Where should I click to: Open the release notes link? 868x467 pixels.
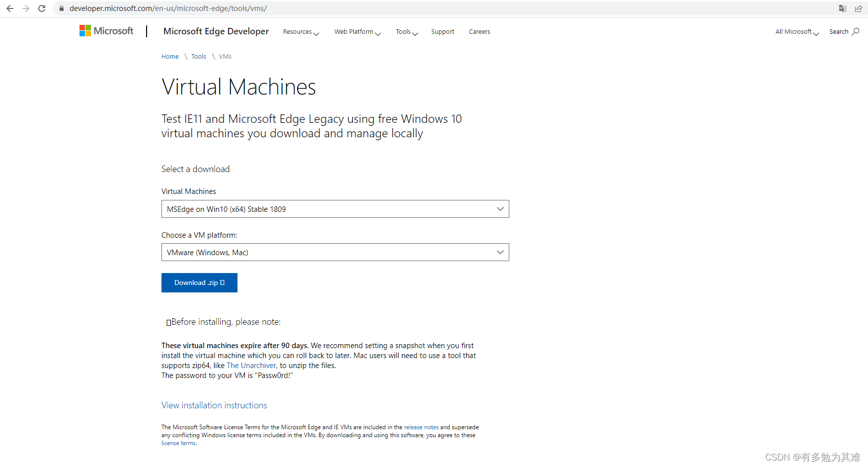click(421, 427)
